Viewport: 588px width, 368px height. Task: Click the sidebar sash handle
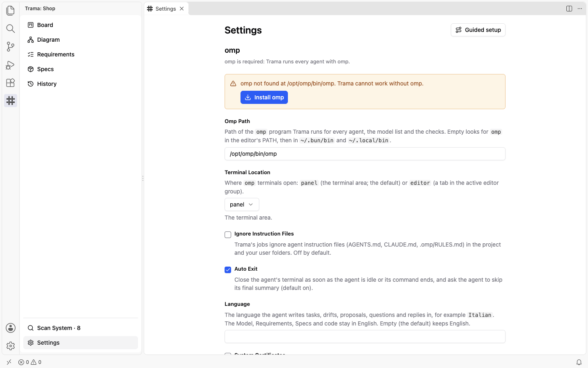pyautogui.click(x=143, y=178)
